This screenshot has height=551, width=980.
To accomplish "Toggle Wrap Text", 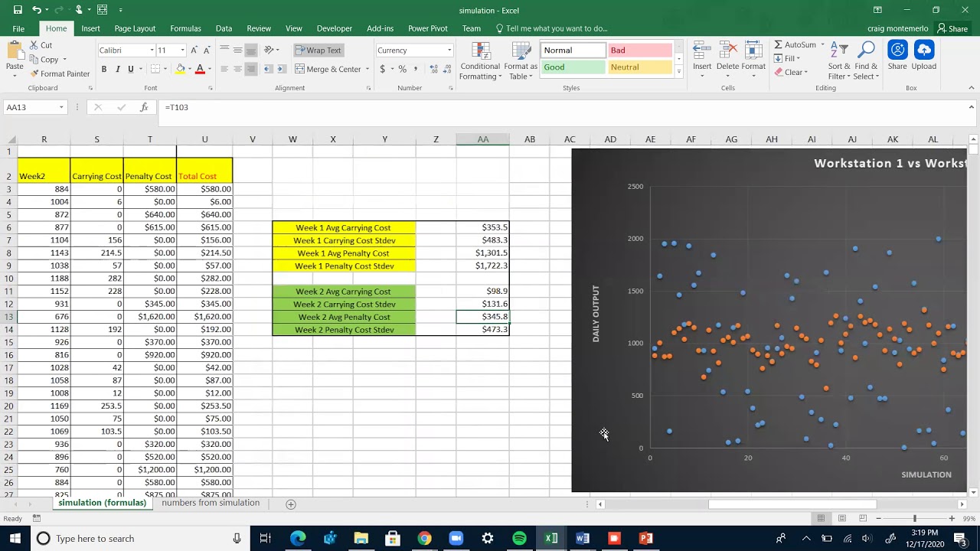I will 318,51.
